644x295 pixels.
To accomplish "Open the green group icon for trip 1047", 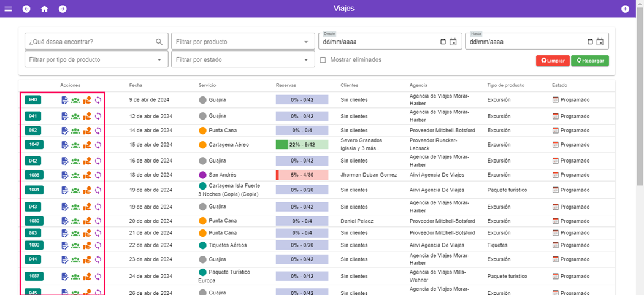I will point(75,145).
